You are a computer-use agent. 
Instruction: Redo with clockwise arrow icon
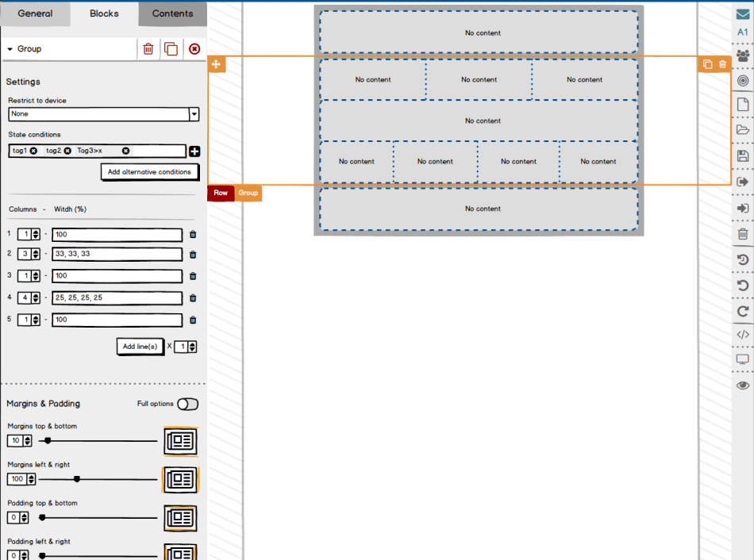[x=743, y=312]
